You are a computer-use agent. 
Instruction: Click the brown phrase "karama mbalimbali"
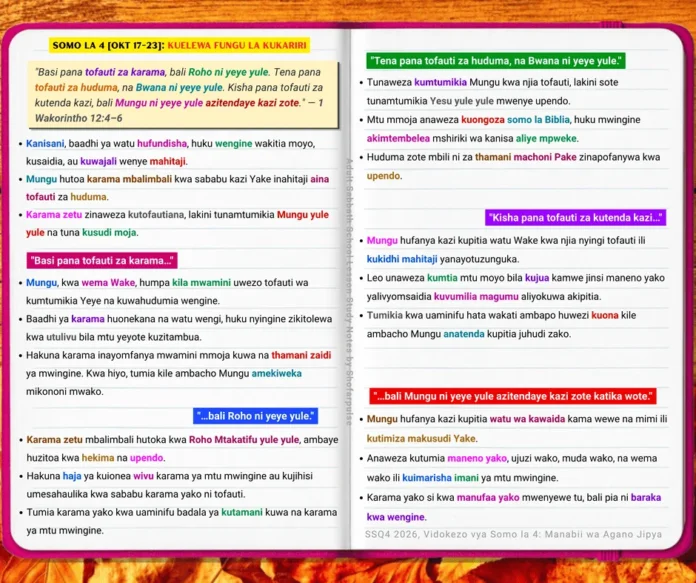point(129,179)
